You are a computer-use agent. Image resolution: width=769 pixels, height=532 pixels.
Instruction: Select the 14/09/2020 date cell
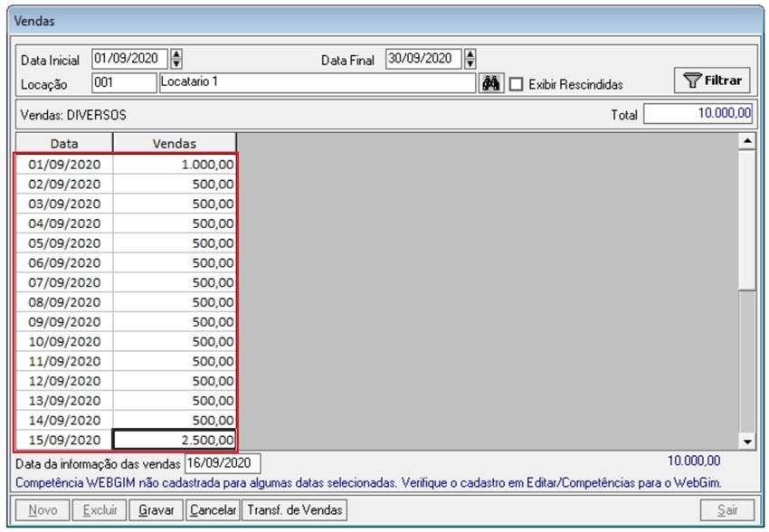(64, 420)
